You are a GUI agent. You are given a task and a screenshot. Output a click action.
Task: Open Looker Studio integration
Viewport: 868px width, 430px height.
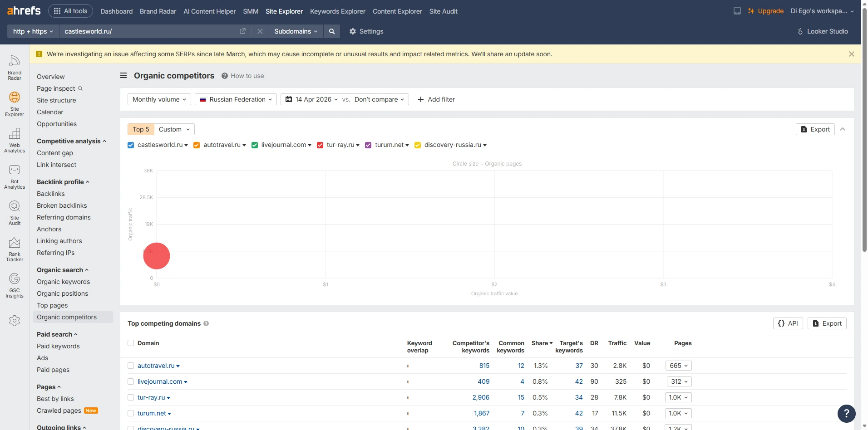(x=823, y=31)
